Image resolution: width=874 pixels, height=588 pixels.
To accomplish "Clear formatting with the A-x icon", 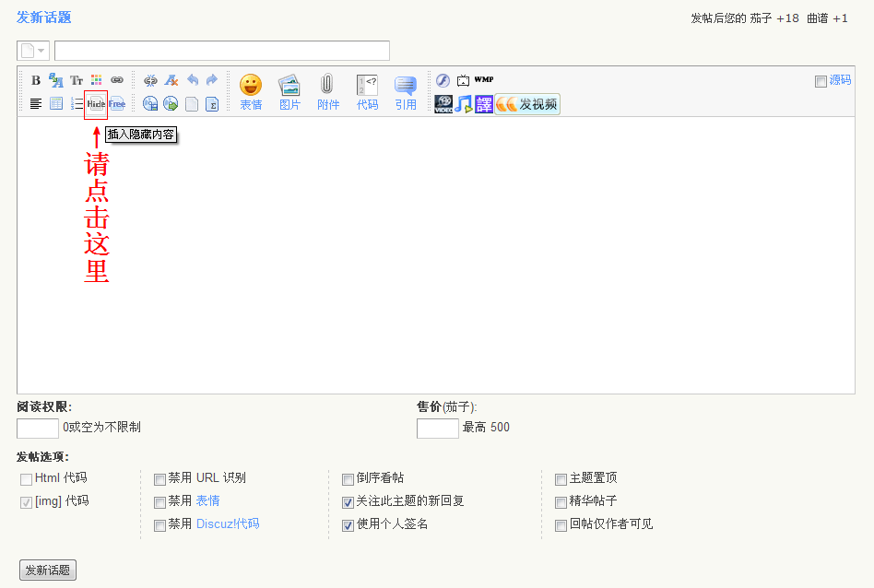I will 171,80.
